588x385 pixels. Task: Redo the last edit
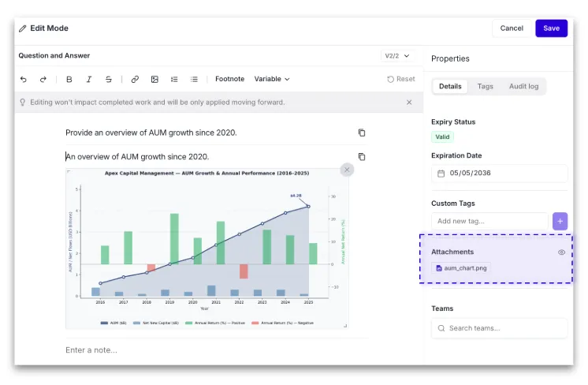tap(43, 79)
